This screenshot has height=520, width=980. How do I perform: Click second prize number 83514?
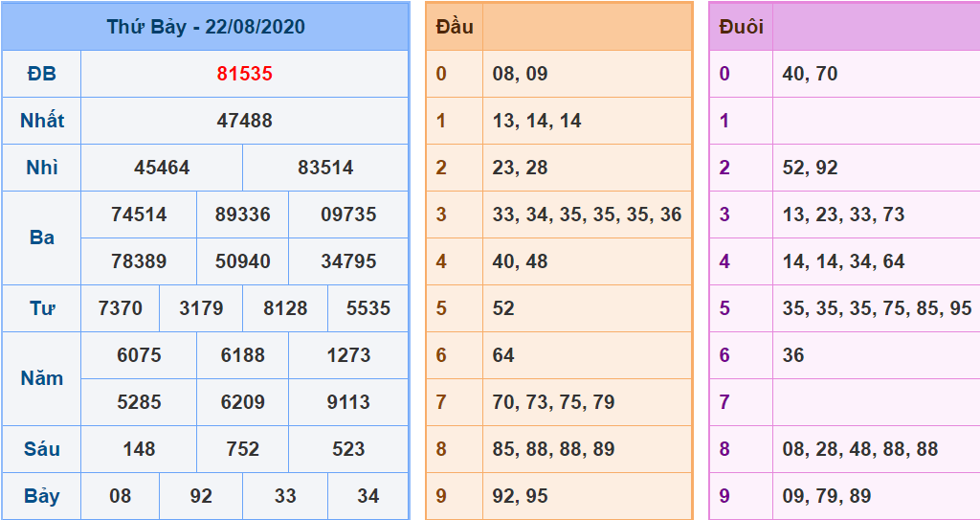(325, 168)
